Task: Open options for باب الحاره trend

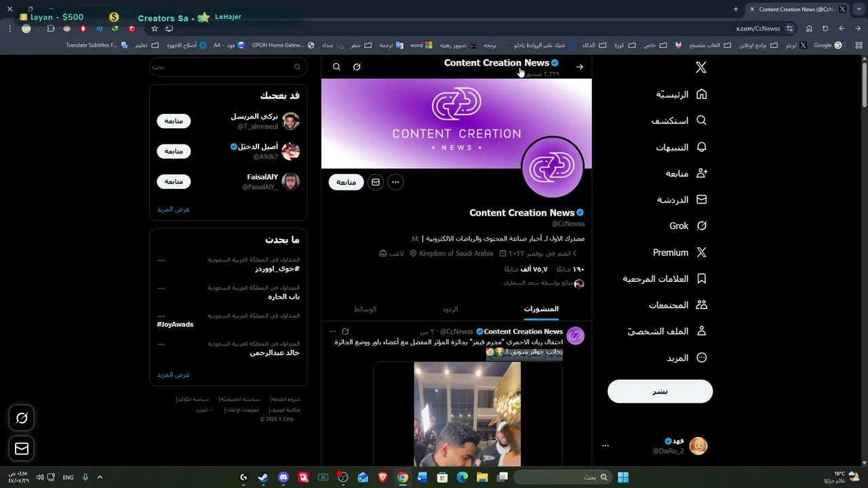Action: point(161,288)
